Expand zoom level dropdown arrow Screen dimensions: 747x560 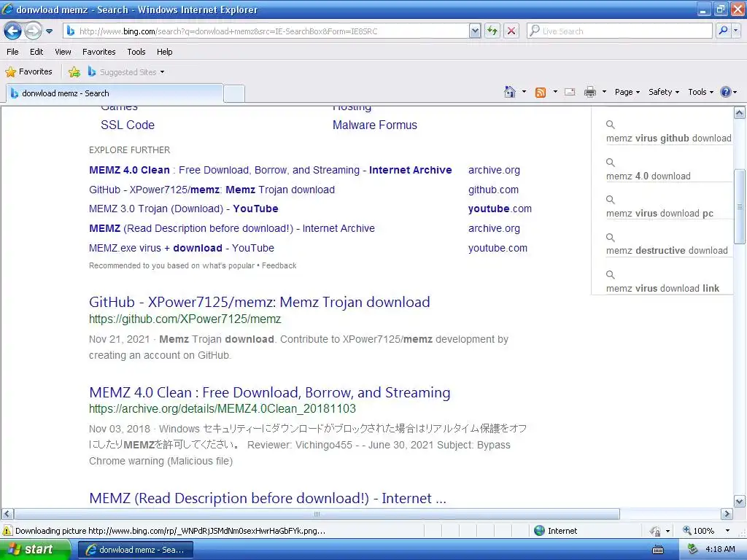coord(727,531)
